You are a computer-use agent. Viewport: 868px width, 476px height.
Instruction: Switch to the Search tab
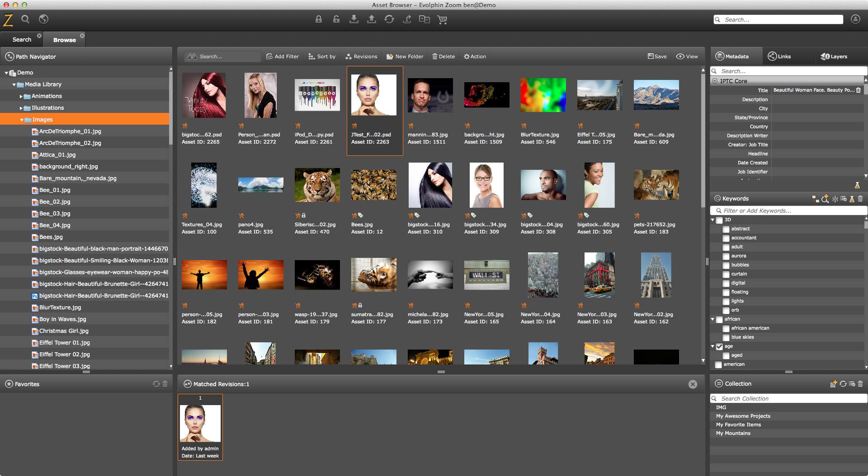(22, 40)
